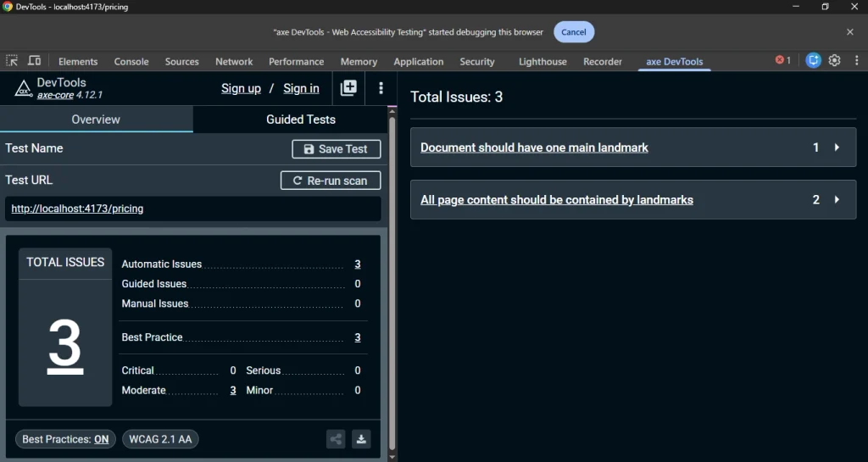Screen dimensions: 868x462
Task: Open the axe-core version link
Action: tap(55, 95)
